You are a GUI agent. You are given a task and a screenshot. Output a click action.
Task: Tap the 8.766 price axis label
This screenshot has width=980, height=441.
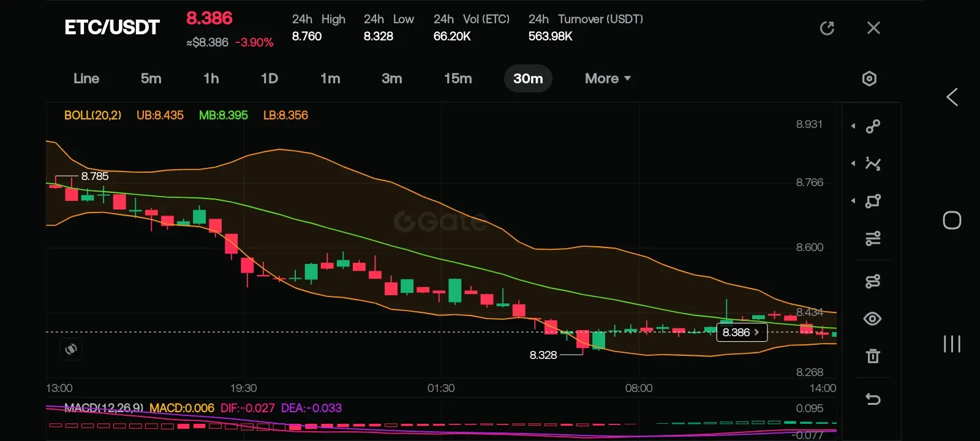809,183
